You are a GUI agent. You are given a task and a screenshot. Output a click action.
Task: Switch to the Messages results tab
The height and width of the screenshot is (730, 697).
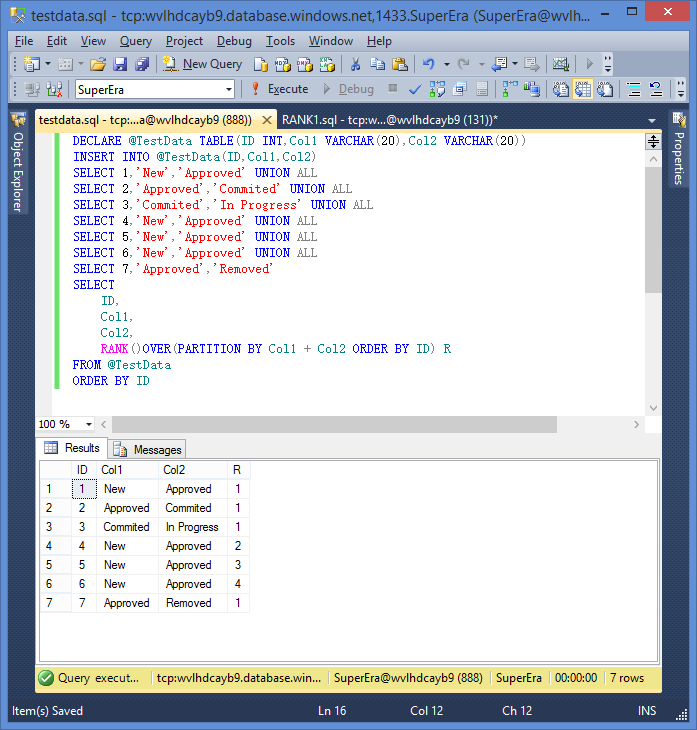(x=149, y=450)
